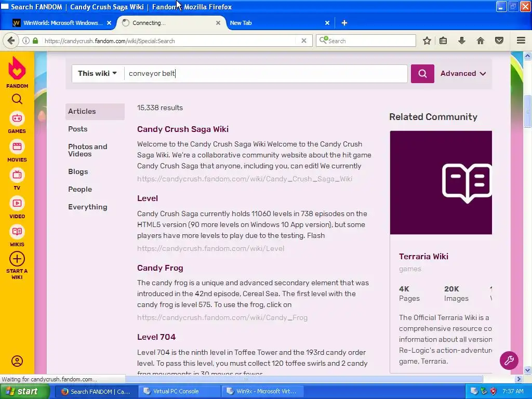This screenshot has width=532, height=399.
Task: Select the Articles filter
Action: coord(95,111)
